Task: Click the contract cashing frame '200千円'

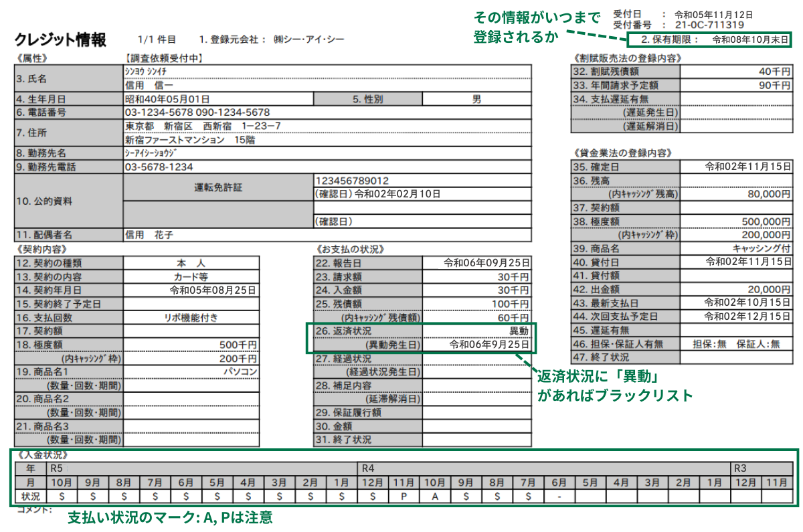Action: pos(238,358)
